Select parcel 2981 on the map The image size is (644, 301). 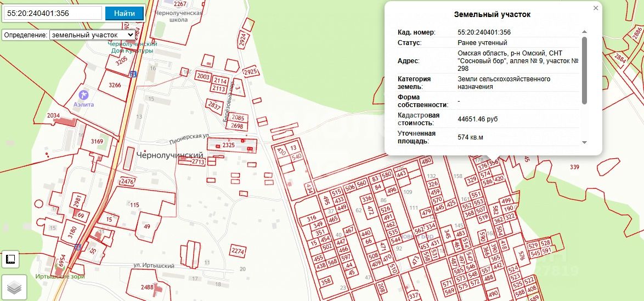pos(77,200)
